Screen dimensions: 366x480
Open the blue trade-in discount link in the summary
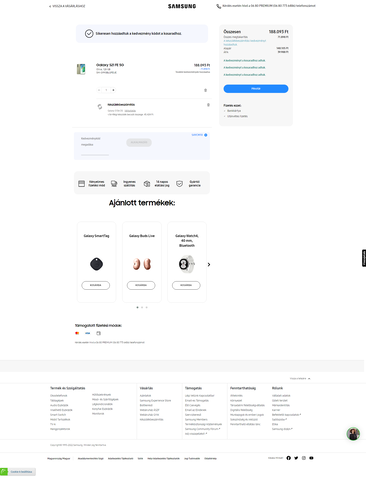point(245,42)
